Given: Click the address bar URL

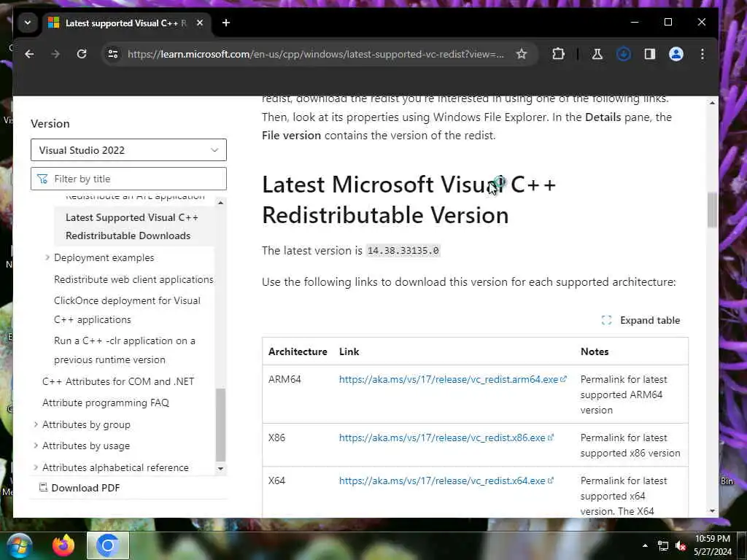Looking at the screenshot, I should pyautogui.click(x=315, y=54).
